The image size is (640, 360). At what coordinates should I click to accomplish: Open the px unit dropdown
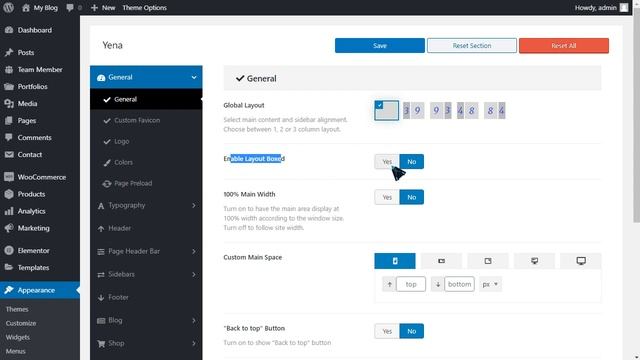click(490, 284)
